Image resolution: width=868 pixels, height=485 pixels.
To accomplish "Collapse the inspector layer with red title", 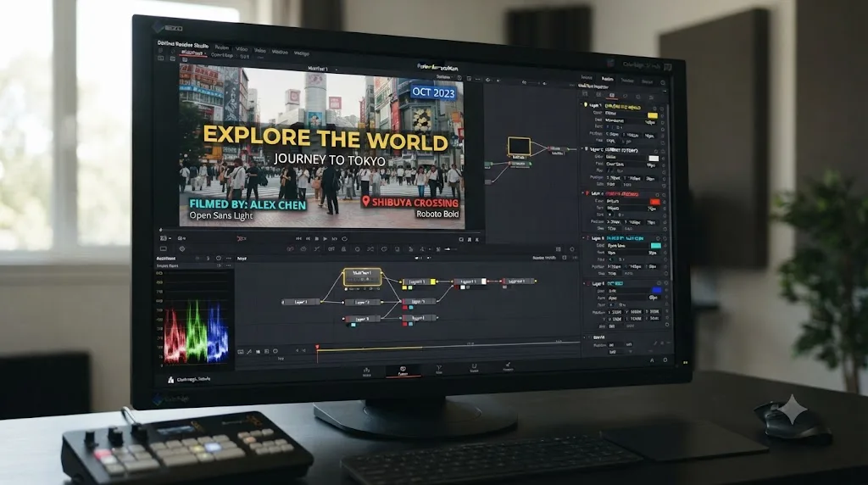I will [583, 194].
